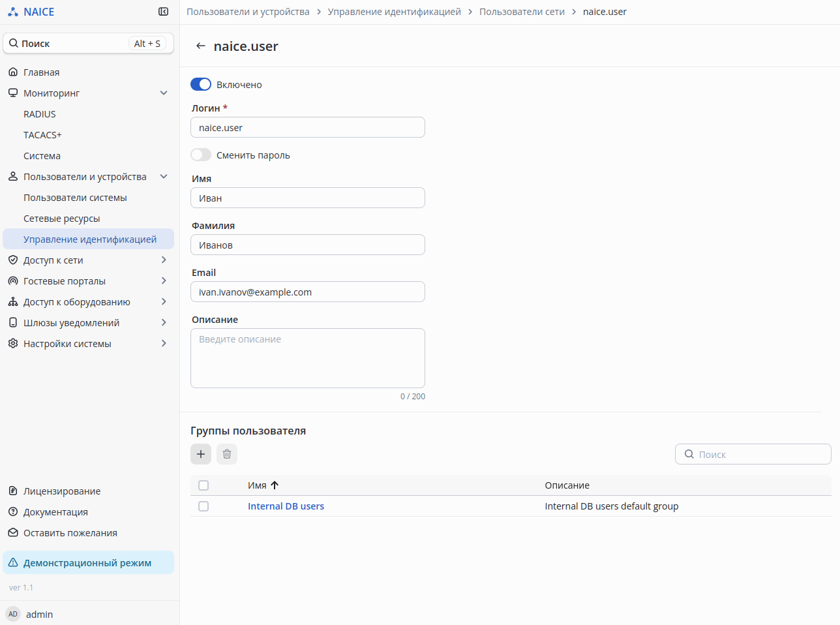The height and width of the screenshot is (625, 840).
Task: Click the back arrow next to naice.user
Action: (201, 46)
